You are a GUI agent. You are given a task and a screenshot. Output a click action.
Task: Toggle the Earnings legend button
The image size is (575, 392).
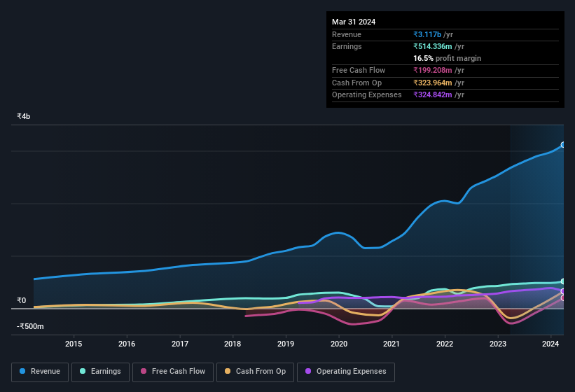(x=100, y=372)
